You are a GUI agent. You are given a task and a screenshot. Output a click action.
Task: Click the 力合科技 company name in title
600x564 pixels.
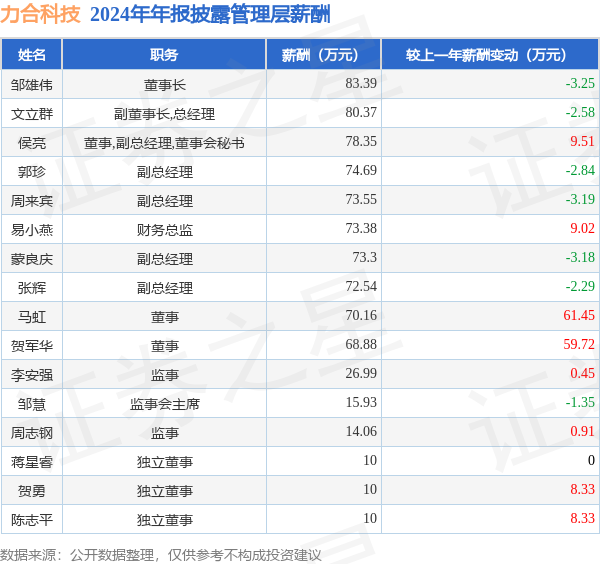(x=40, y=14)
